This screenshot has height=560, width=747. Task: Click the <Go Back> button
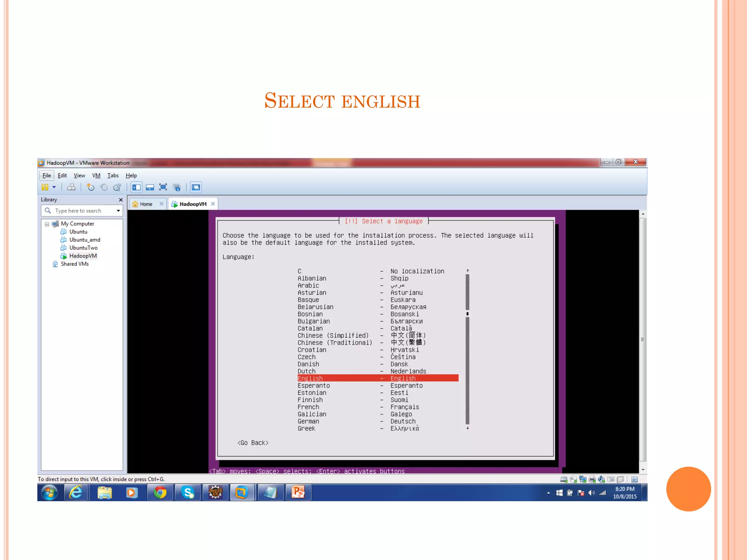point(253,443)
